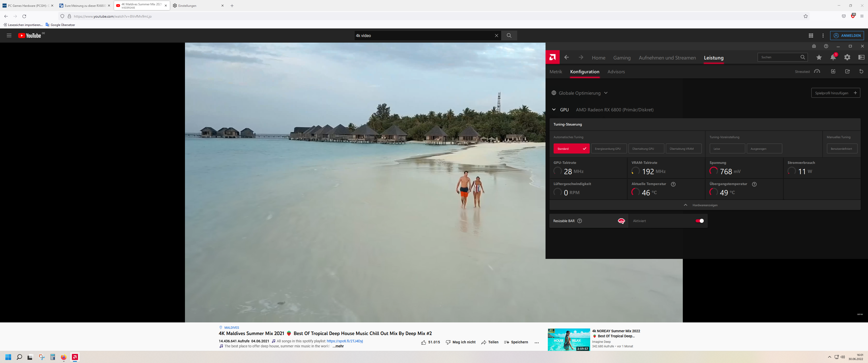Toggle the sidebar layout icon
Viewport: 868px width, 363px height.
pos(861,57)
